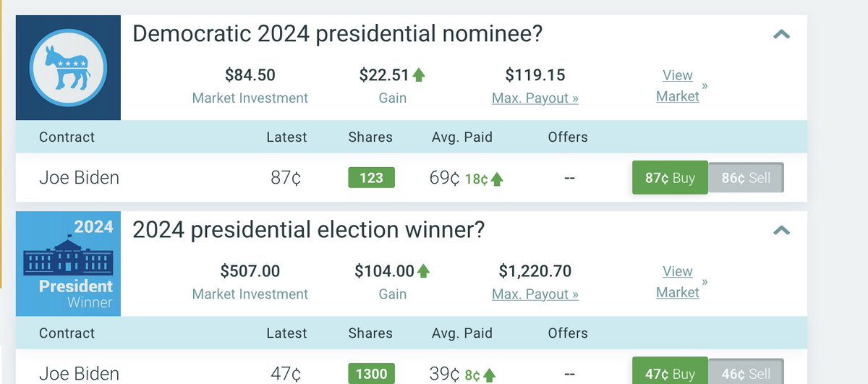Sell Joe Biden nominee at 86¢
The image size is (868, 384).
(746, 178)
